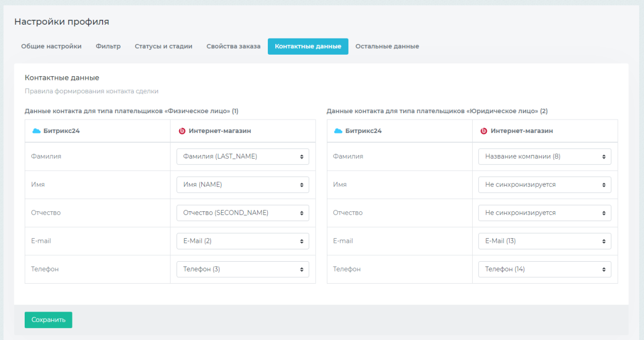Expand the Телефон (3) select box
644x340 pixels.
(243, 269)
